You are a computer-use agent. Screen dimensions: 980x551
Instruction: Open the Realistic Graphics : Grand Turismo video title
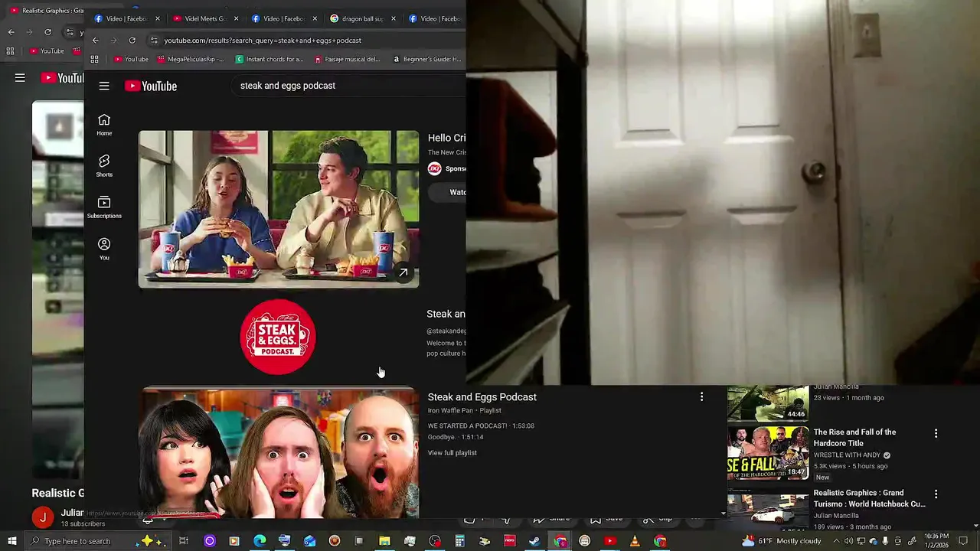[x=870, y=498]
